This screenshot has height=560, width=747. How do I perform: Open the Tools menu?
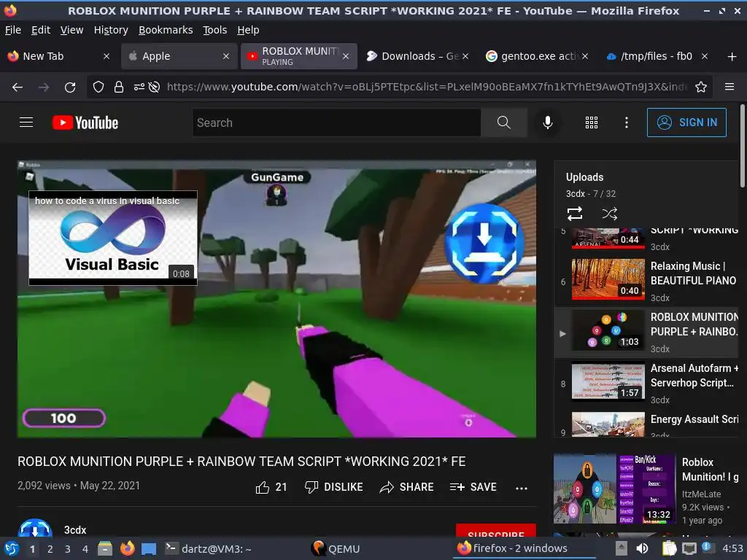pyautogui.click(x=215, y=30)
